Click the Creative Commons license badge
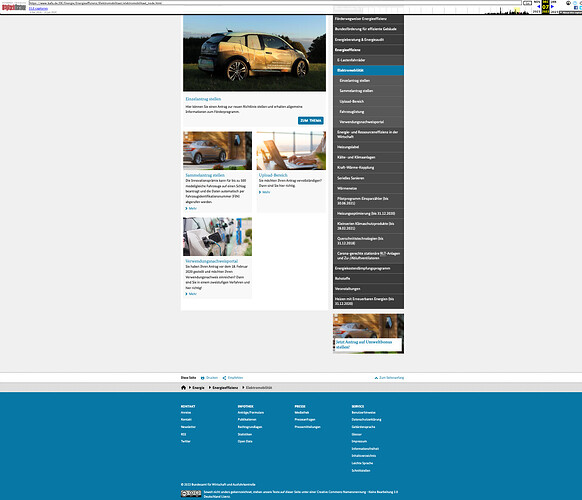Image resolution: width=582 pixels, height=500 pixels. pyautogui.click(x=191, y=494)
